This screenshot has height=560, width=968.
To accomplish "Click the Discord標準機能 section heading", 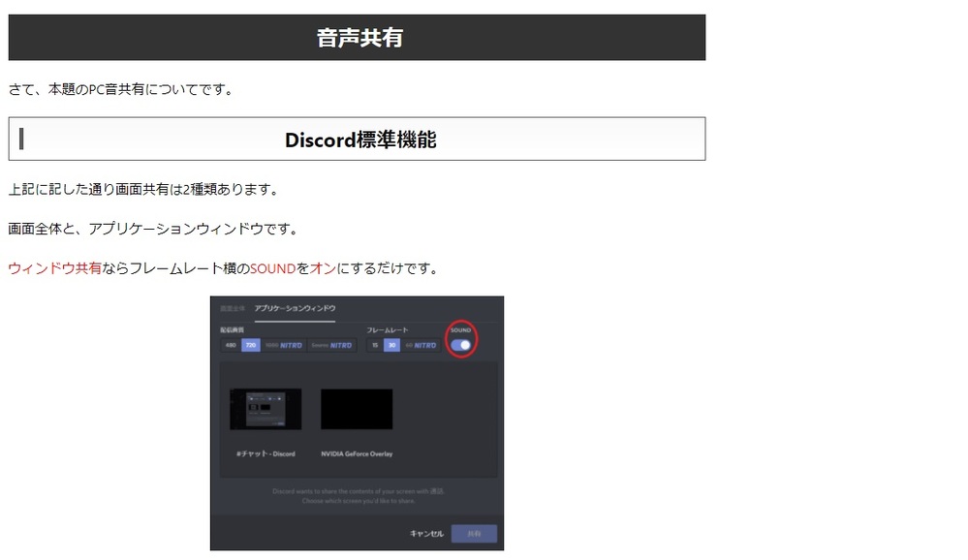I will (x=359, y=140).
